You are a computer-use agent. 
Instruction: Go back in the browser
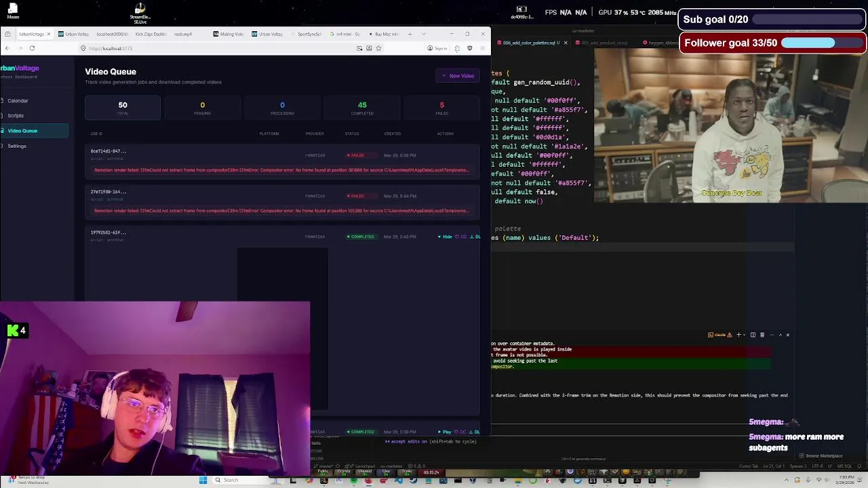click(7, 48)
